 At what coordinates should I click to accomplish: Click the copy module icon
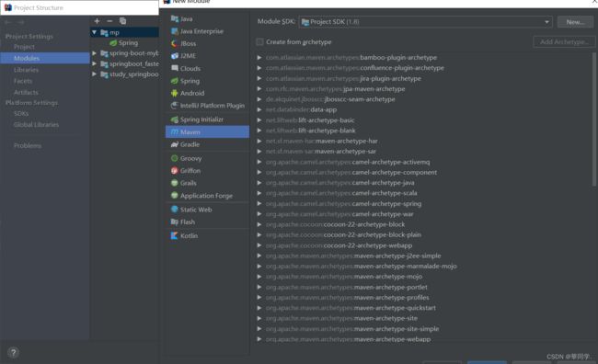click(122, 21)
